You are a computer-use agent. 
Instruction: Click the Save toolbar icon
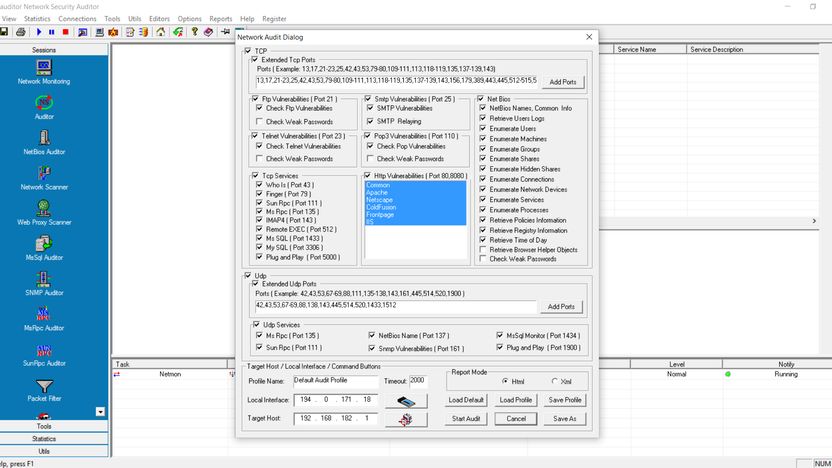[4, 32]
